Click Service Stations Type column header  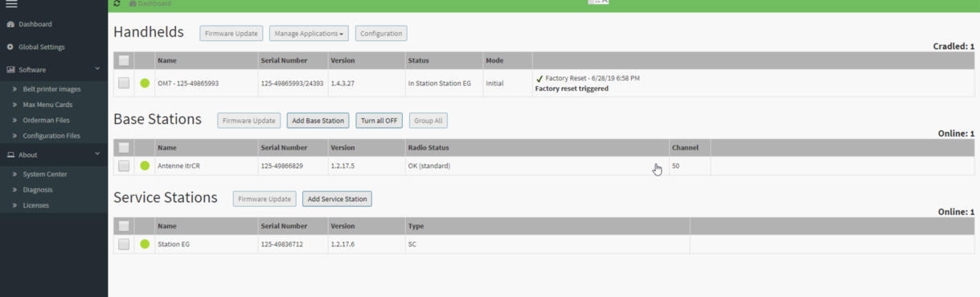(416, 226)
